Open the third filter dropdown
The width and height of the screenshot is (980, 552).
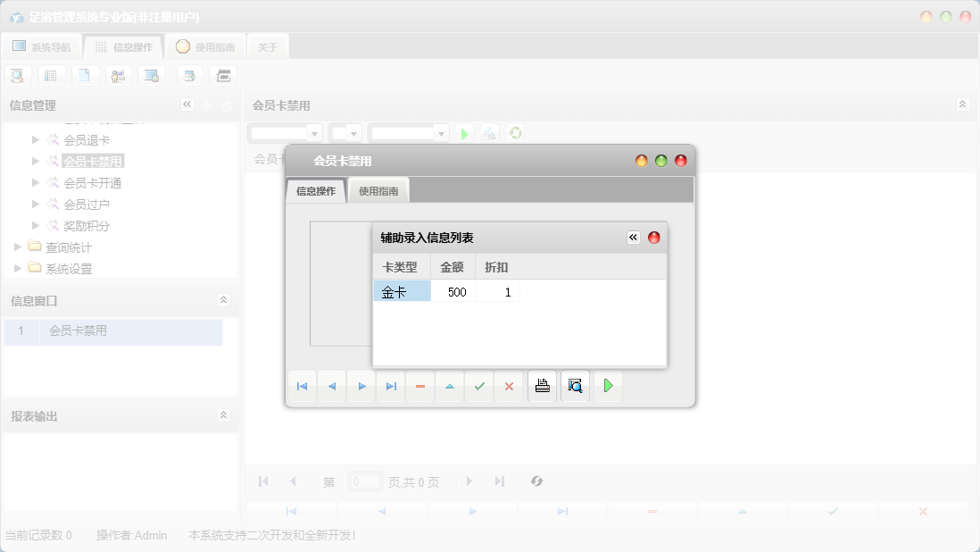point(441,133)
